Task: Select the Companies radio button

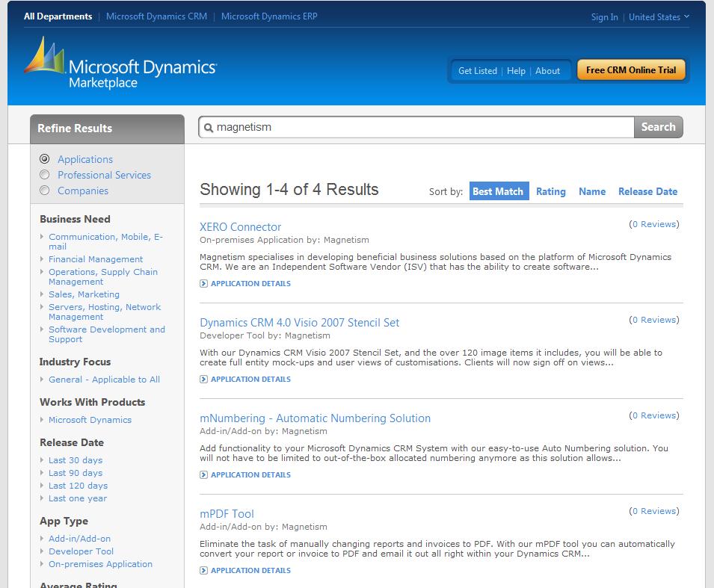Action: click(45, 191)
